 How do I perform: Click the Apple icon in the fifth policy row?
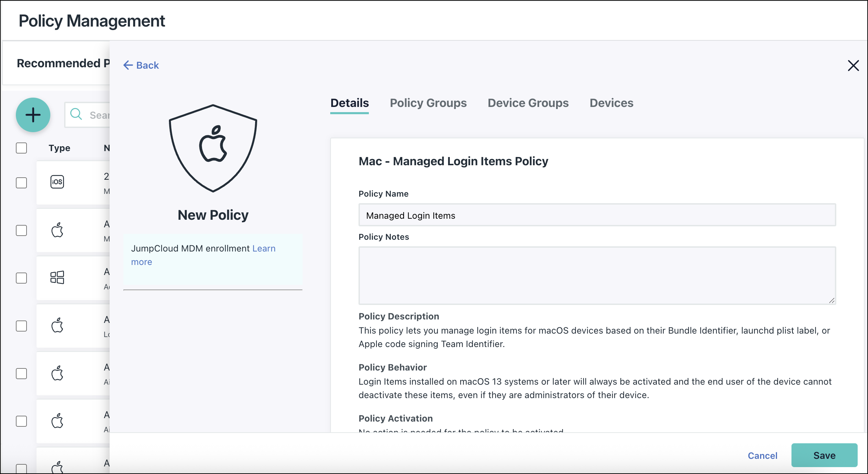57,374
